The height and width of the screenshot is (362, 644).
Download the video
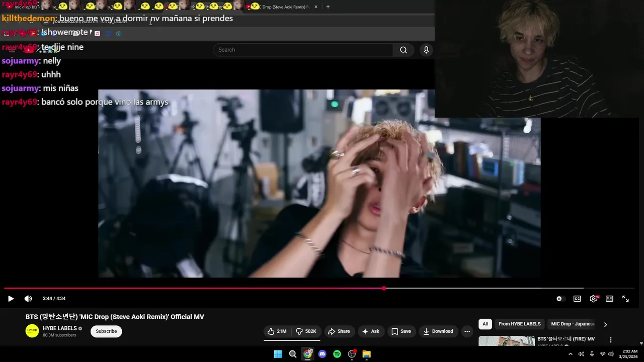click(x=438, y=331)
